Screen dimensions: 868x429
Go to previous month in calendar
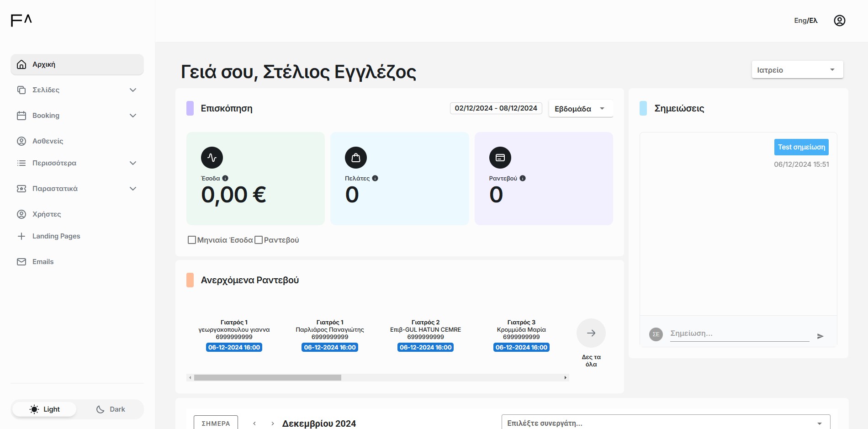(254, 424)
